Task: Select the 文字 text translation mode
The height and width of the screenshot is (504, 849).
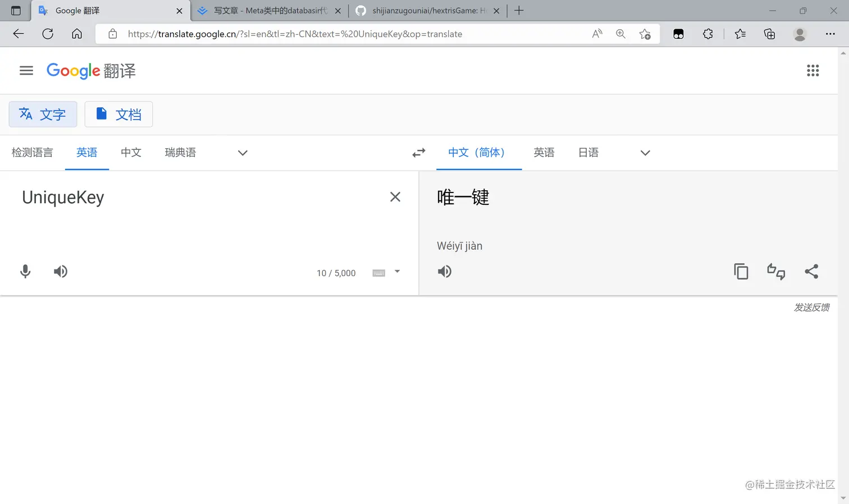Action: tap(43, 114)
